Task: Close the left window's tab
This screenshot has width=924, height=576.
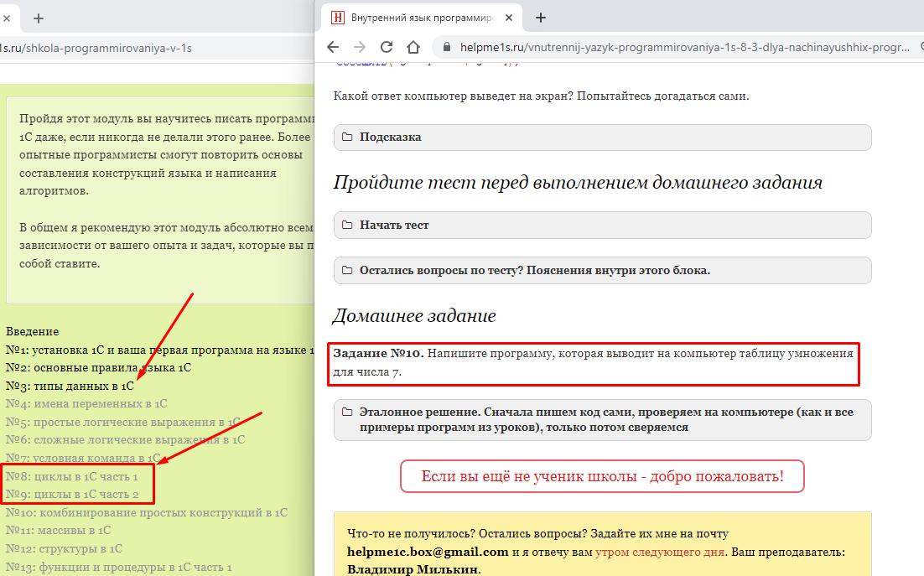Action: tap(7, 18)
